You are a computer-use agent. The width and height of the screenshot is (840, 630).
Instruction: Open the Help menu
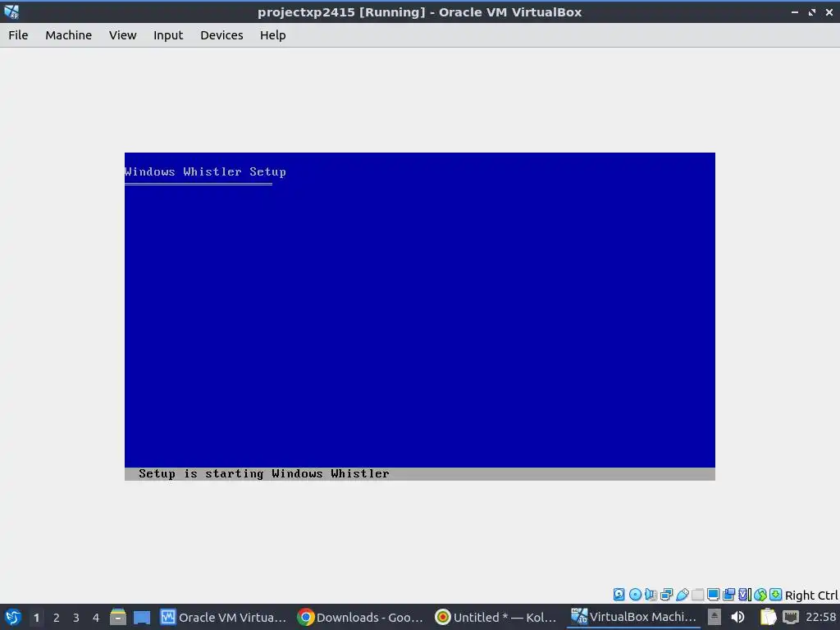[272, 35]
